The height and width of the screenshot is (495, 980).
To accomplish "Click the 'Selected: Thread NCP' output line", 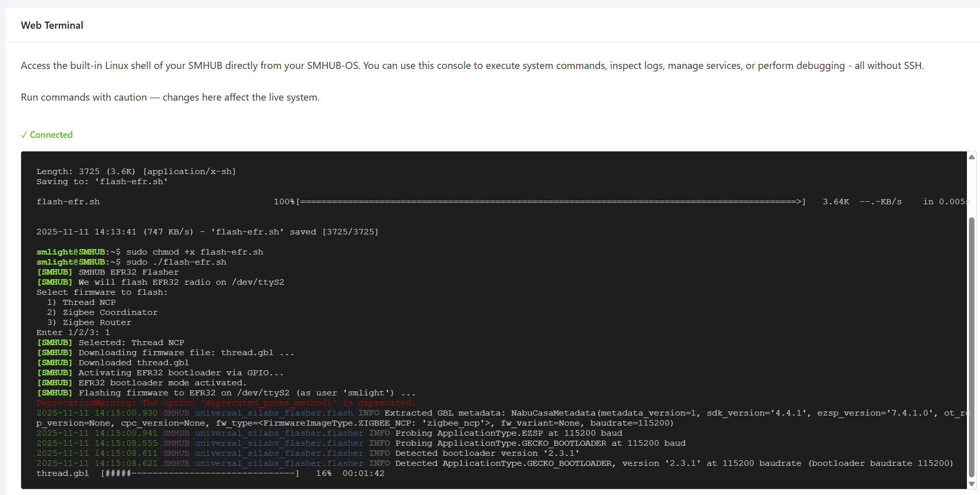I will [131, 343].
